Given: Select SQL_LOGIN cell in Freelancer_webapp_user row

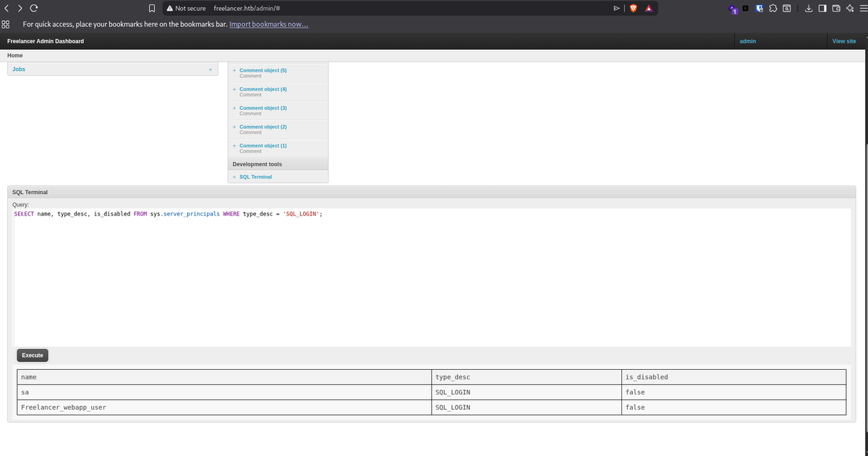Looking at the screenshot, I should point(527,408).
